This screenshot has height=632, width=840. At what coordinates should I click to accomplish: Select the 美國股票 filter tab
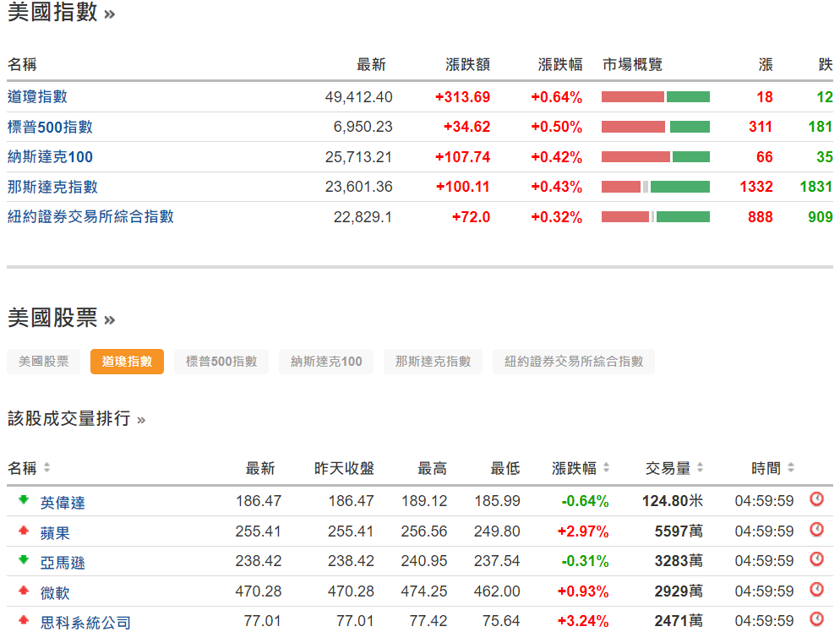43,361
